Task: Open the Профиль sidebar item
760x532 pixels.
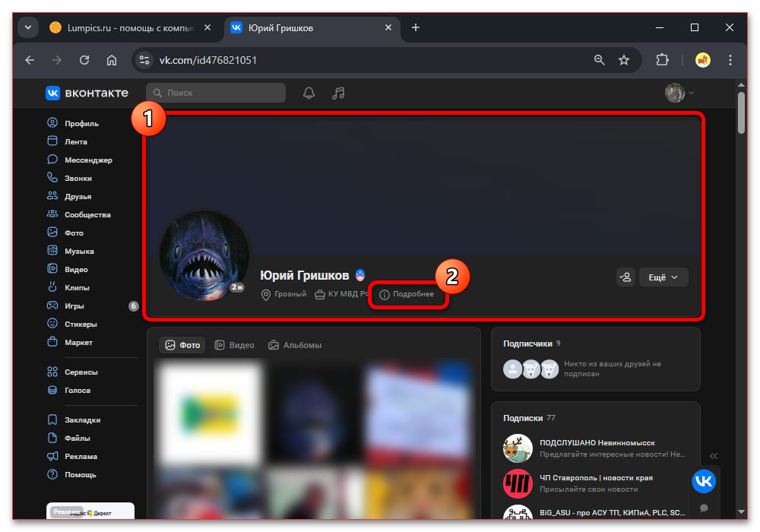Action: [73, 123]
